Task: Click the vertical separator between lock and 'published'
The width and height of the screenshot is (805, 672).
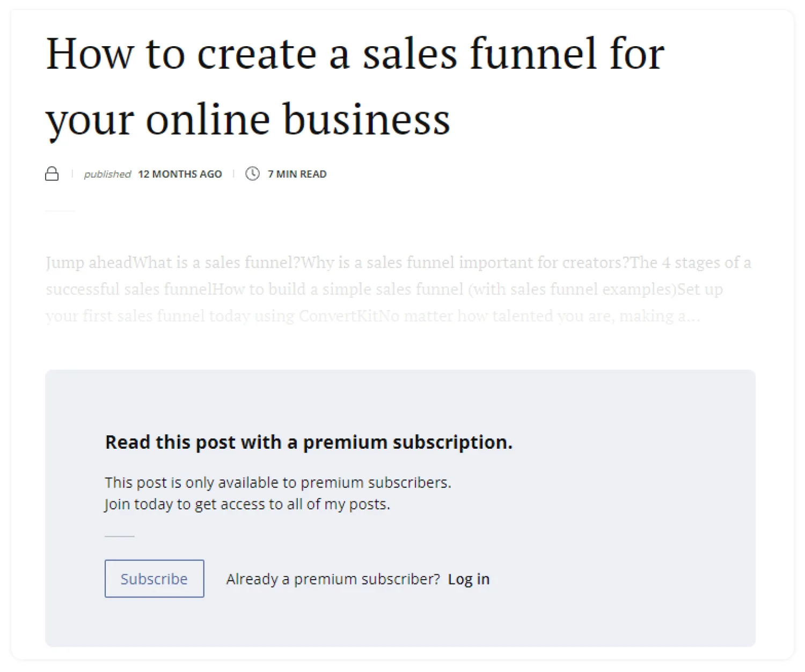Action: (72, 174)
